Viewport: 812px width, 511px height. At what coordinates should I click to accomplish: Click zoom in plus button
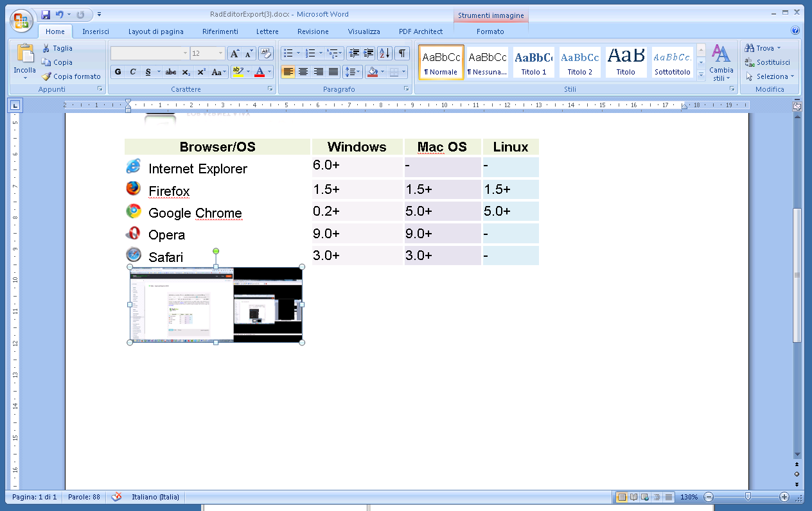pyautogui.click(x=784, y=497)
